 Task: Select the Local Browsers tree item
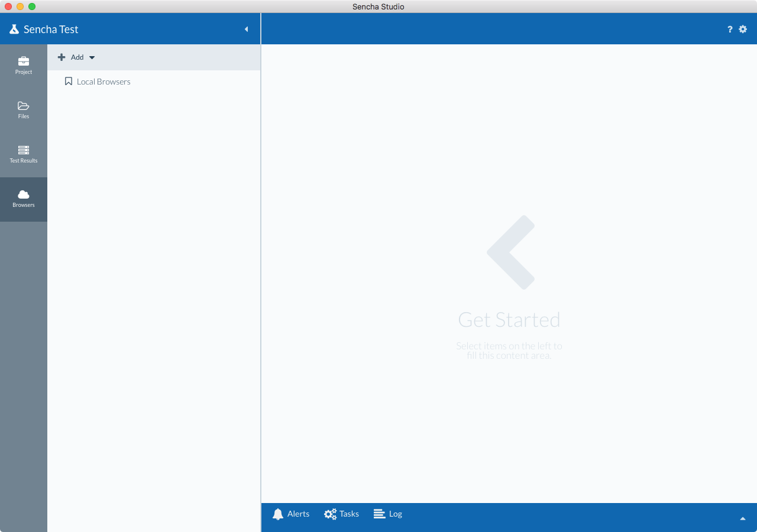[x=154, y=82]
